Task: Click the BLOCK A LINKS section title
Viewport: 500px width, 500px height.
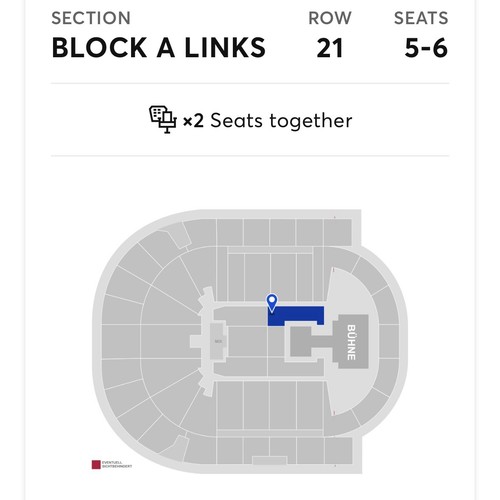Action: click(x=159, y=48)
